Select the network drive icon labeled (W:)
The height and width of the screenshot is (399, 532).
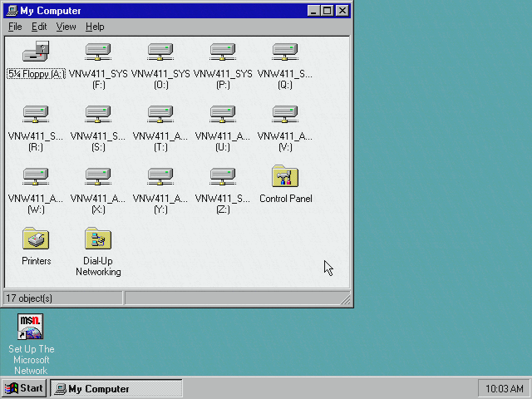[x=36, y=176]
